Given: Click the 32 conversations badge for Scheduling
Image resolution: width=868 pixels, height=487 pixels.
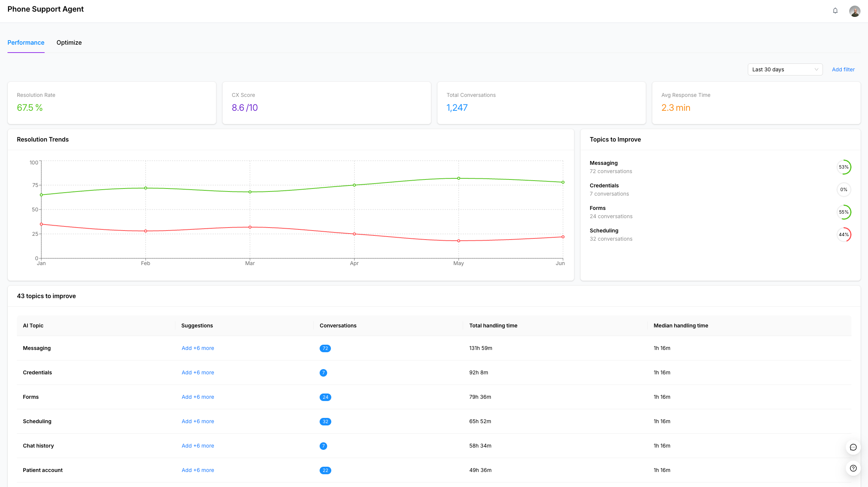Looking at the screenshot, I should pyautogui.click(x=325, y=422).
